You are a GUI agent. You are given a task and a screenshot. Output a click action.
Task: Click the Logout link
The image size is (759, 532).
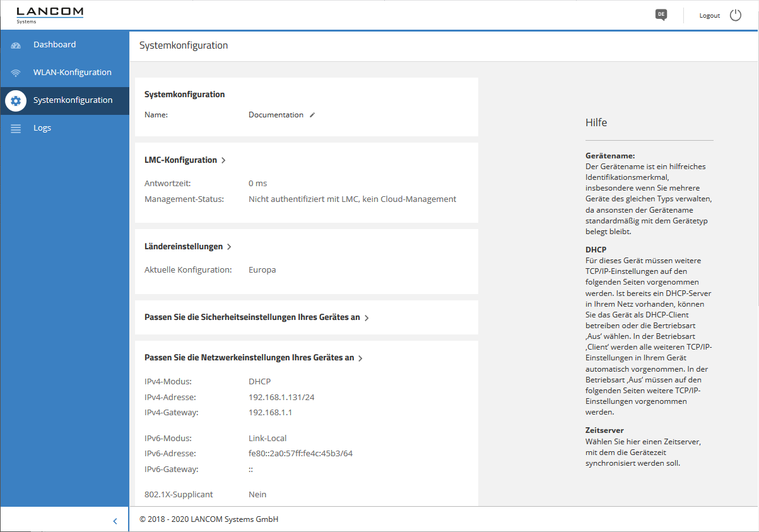tap(709, 16)
